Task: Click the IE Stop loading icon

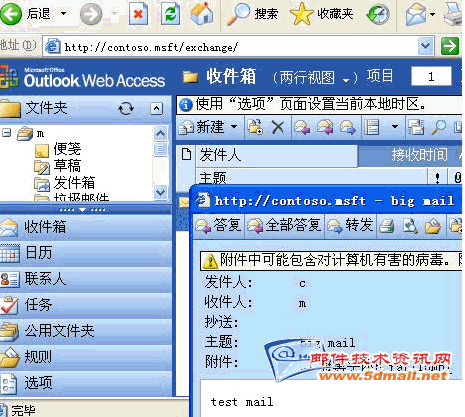Action: pos(138,14)
